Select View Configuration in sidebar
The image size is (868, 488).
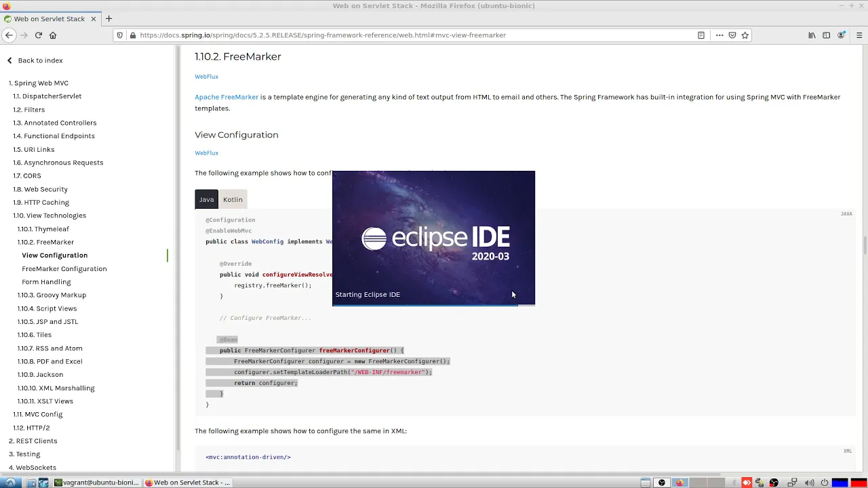coord(55,256)
